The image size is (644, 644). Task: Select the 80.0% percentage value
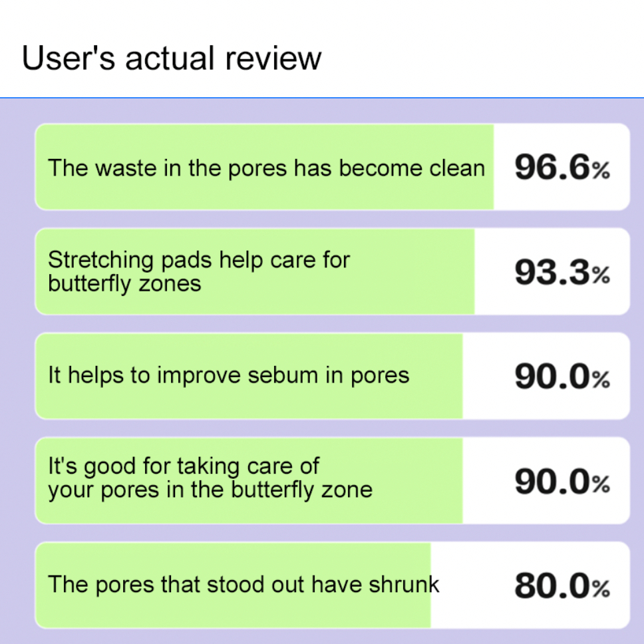tap(562, 585)
